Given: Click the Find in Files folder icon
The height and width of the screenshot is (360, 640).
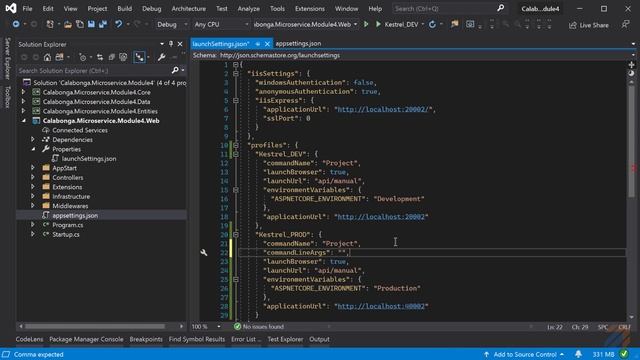Looking at the screenshot, I should pyautogui.click(x=454, y=24).
